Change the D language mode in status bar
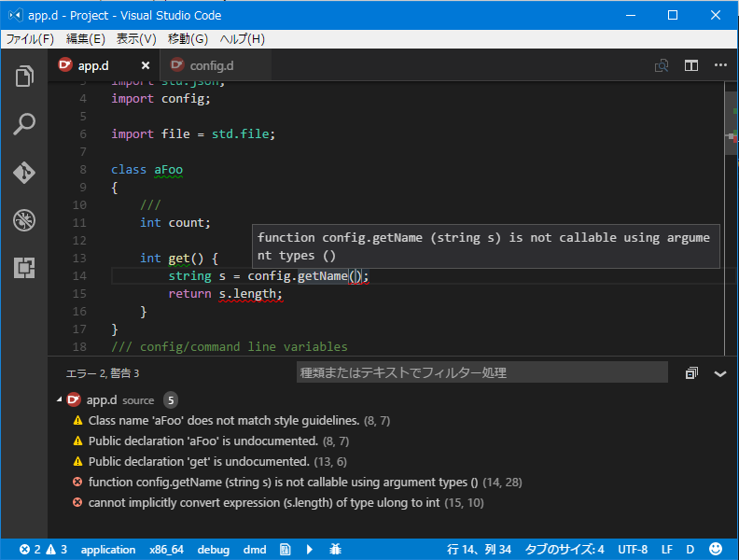 tap(690, 550)
